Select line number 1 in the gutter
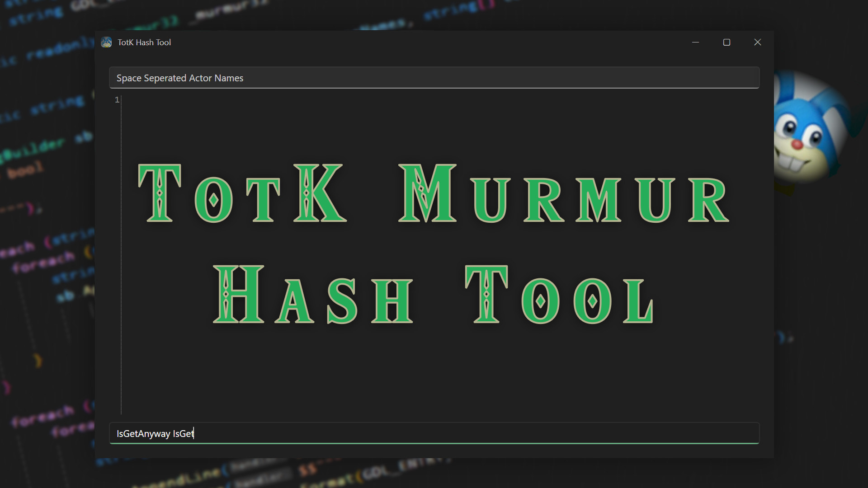868x488 pixels. (117, 99)
